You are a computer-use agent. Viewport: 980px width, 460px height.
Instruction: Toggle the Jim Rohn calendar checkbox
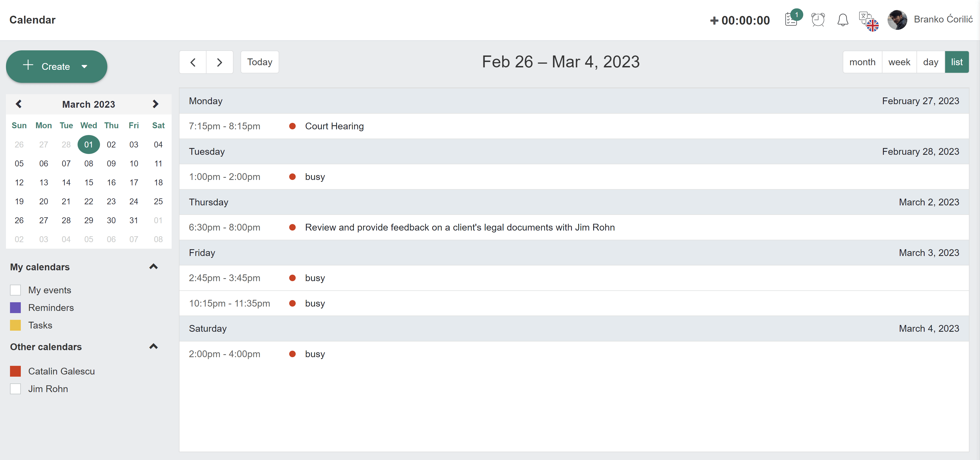16,389
